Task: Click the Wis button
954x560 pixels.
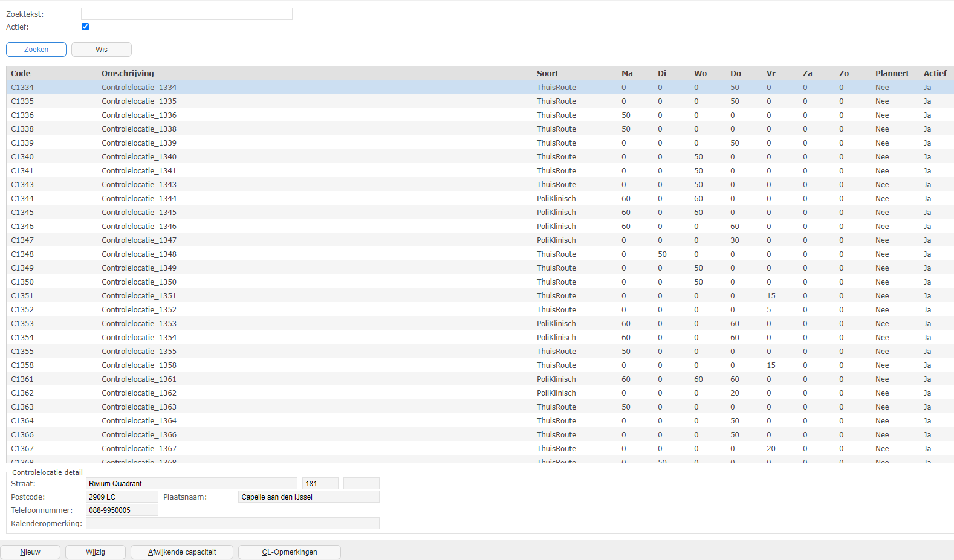Action: tap(102, 50)
